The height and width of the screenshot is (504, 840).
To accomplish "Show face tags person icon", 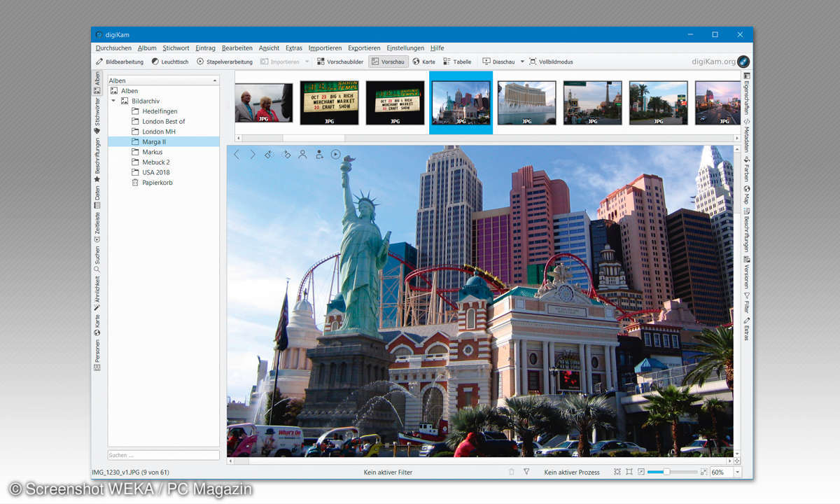I will tap(302, 155).
